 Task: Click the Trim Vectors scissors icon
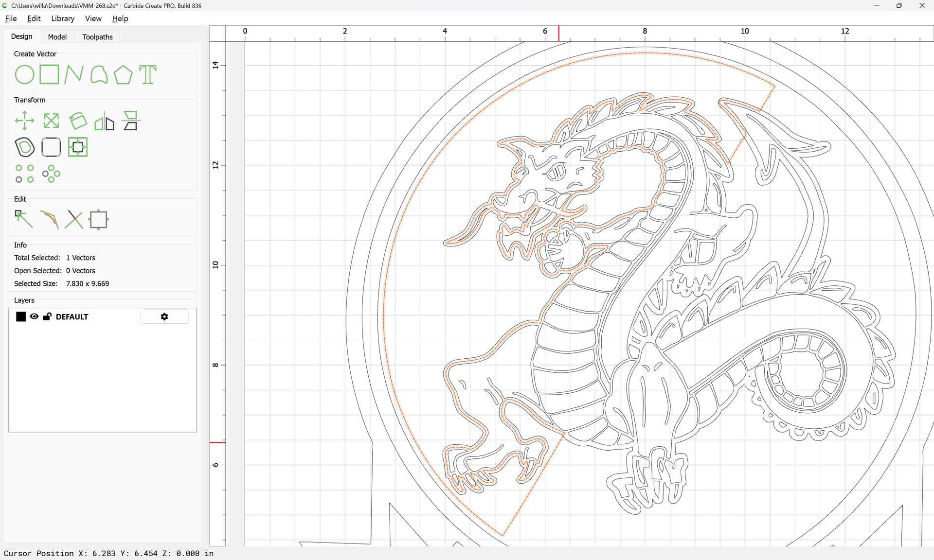tap(74, 219)
